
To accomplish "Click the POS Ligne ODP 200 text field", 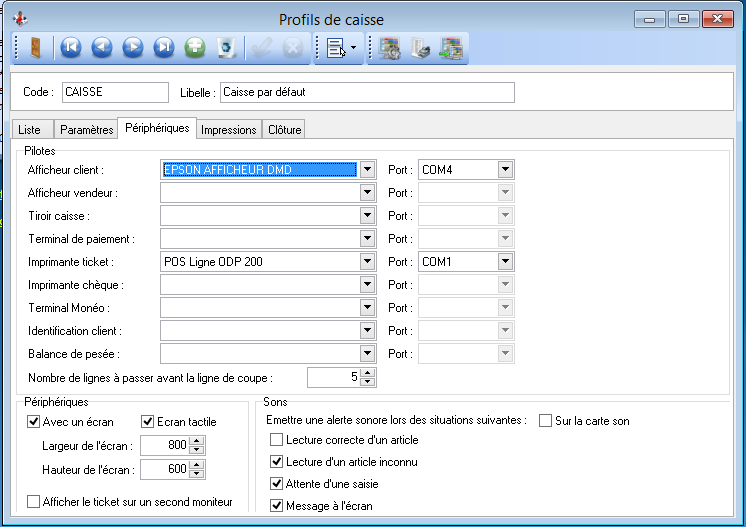I will (x=260, y=262).
